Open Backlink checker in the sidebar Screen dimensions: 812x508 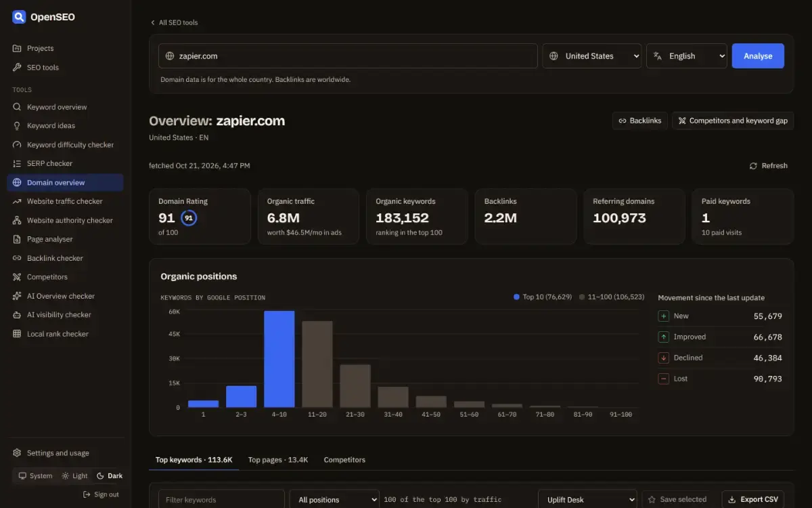(x=65, y=258)
